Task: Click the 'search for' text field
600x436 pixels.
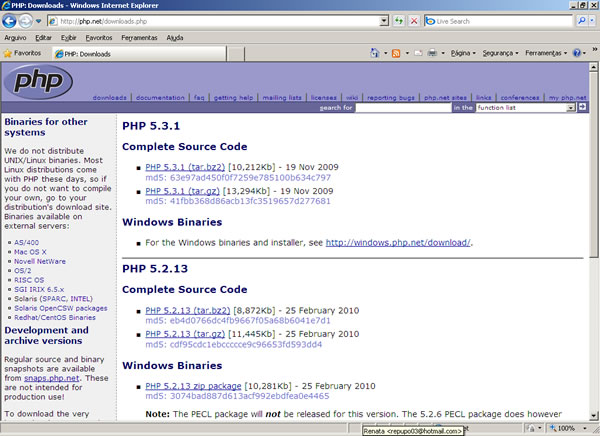Action: click(403, 108)
